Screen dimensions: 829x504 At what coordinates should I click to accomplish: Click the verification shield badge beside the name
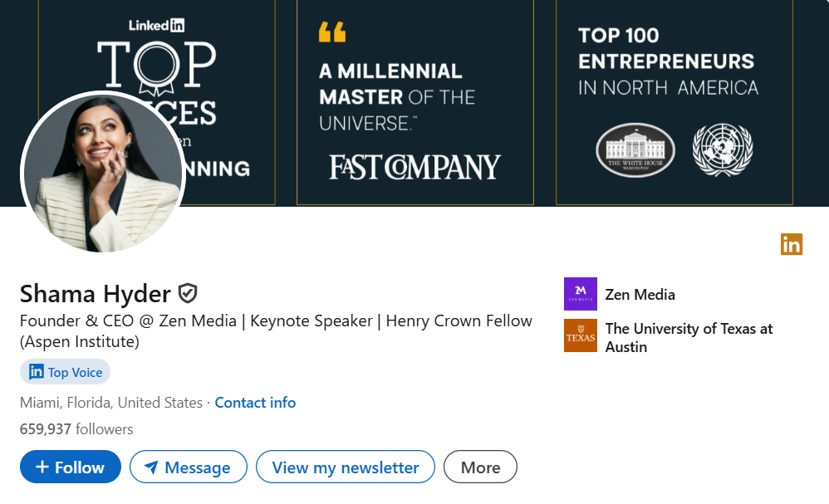click(188, 293)
